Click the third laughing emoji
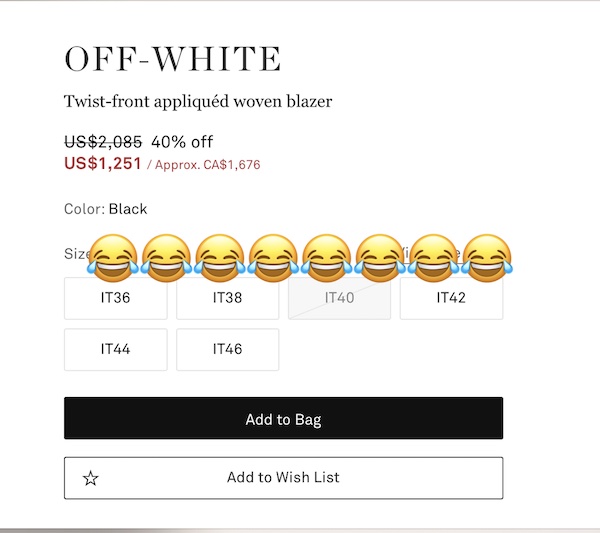The width and height of the screenshot is (600, 533). point(220,258)
